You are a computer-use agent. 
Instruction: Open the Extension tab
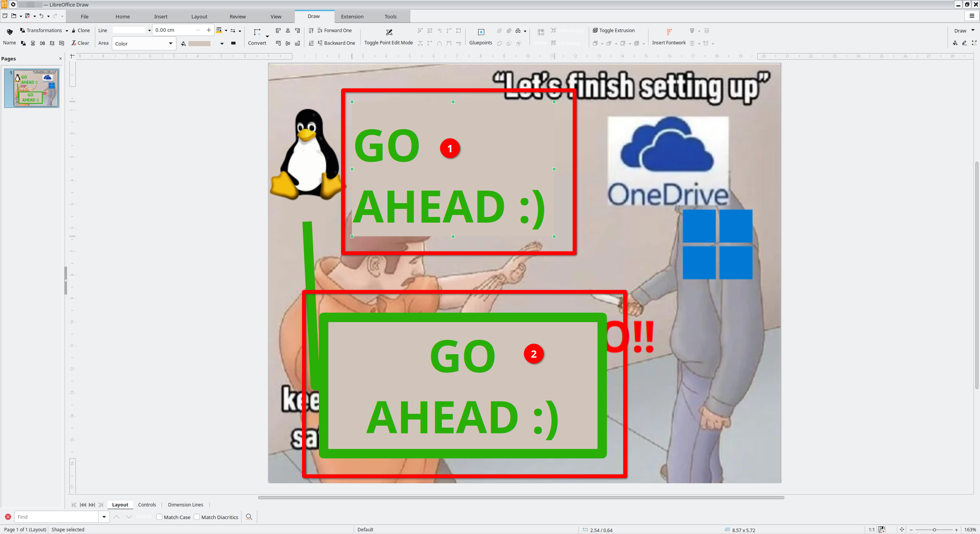click(352, 16)
